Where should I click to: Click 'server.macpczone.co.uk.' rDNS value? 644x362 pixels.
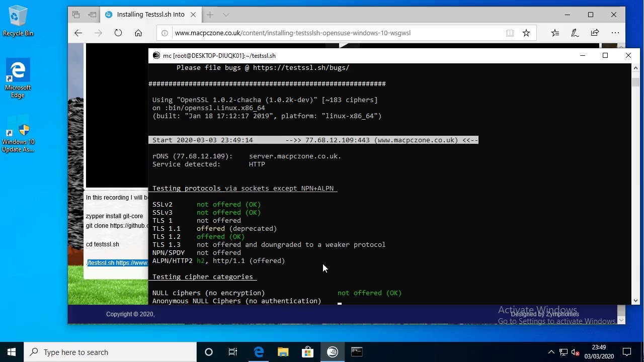295,156
